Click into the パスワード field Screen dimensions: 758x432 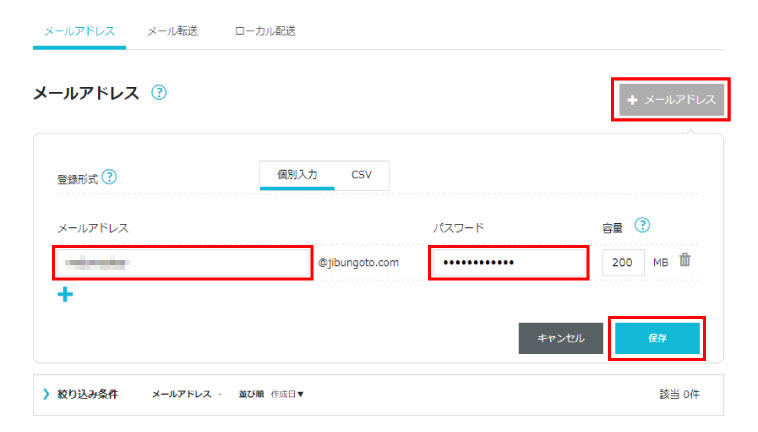pyautogui.click(x=507, y=263)
